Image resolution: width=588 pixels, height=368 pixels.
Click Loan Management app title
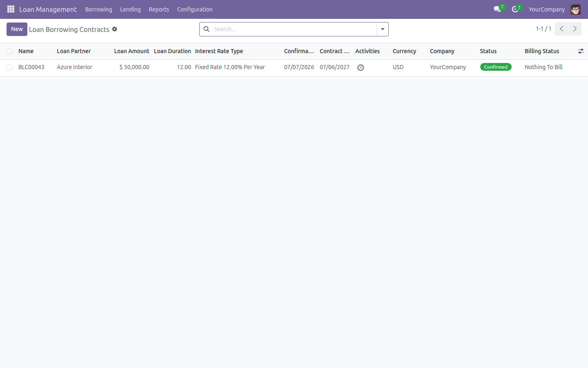tap(48, 9)
